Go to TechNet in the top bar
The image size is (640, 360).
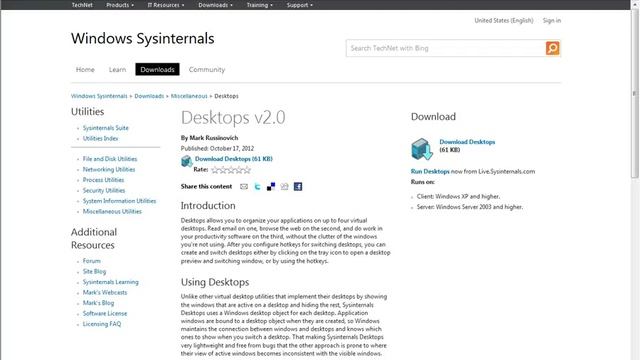(x=82, y=5)
